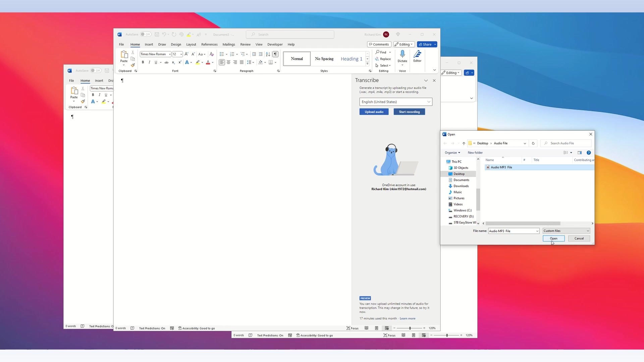644x362 pixels.
Task: Open the Times New Roman font name dropdown
Action: click(x=170, y=54)
